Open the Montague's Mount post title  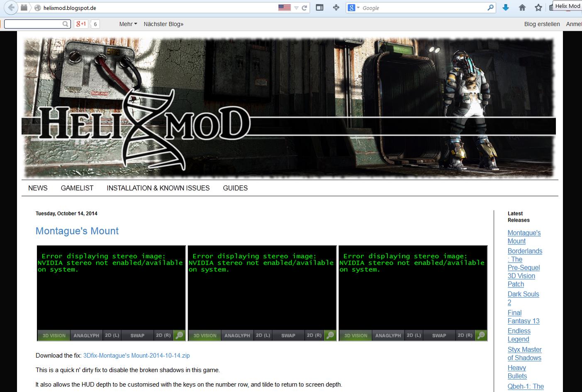[x=77, y=231]
